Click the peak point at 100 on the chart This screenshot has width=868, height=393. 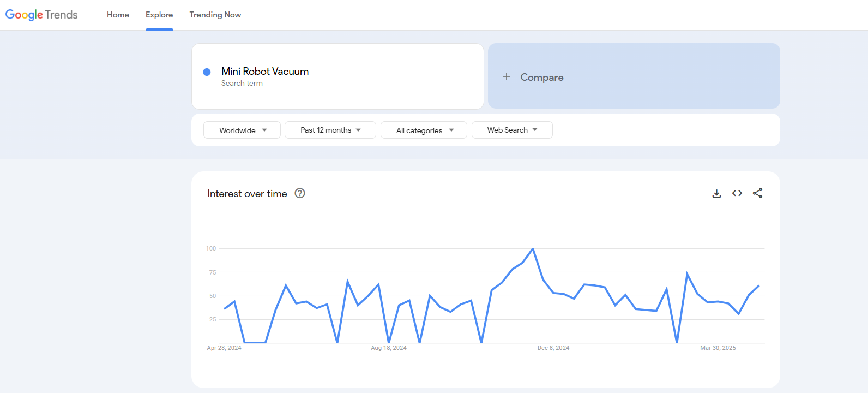tap(533, 249)
